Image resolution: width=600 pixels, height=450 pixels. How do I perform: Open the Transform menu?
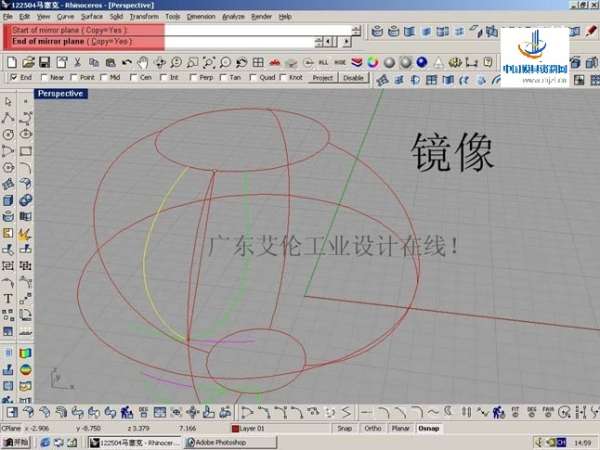tap(144, 16)
